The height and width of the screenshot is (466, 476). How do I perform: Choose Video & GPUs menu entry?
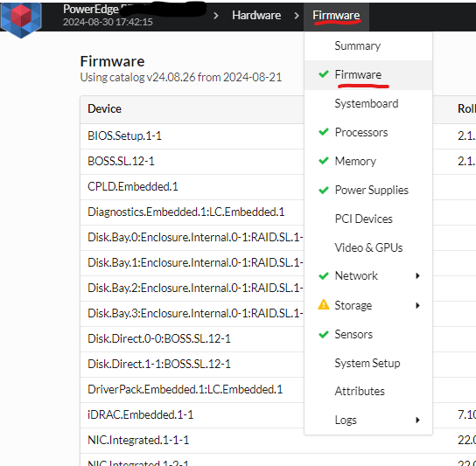coord(368,247)
